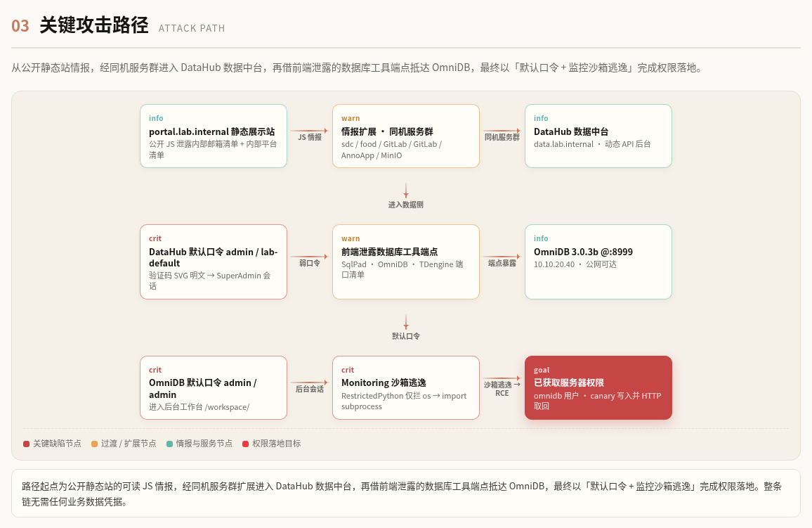This screenshot has height=528, width=812.
Task: Click the text data.lab.internal · 动态 API 后台
Action: point(592,144)
